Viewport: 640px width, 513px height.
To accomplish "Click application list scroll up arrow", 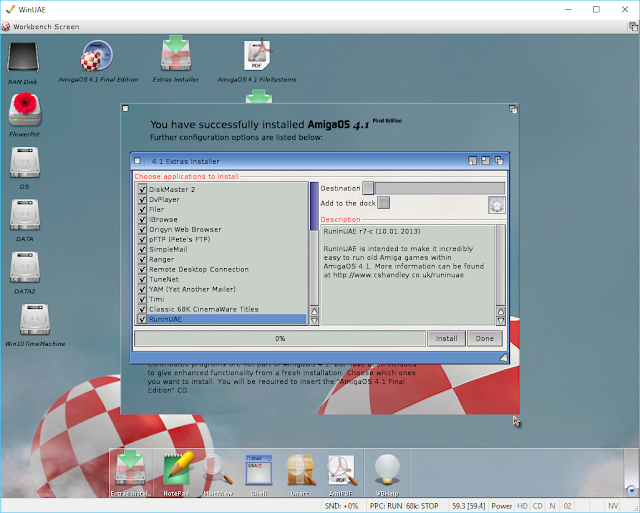I will 314,311.
